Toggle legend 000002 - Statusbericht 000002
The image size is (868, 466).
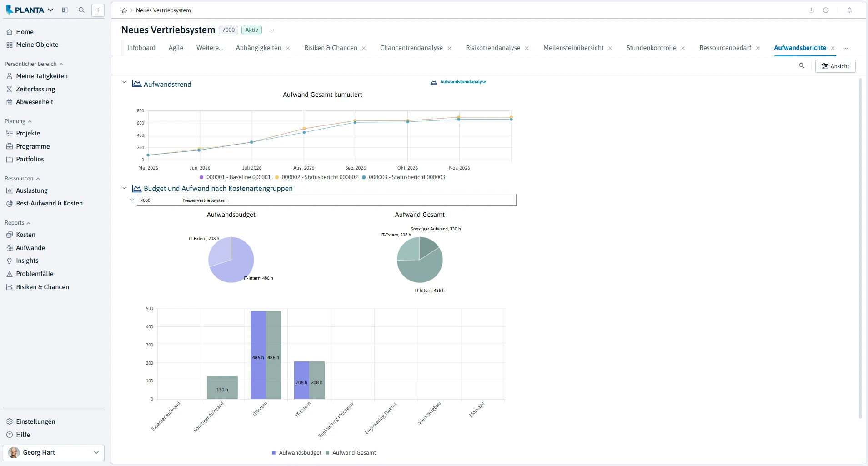click(316, 177)
